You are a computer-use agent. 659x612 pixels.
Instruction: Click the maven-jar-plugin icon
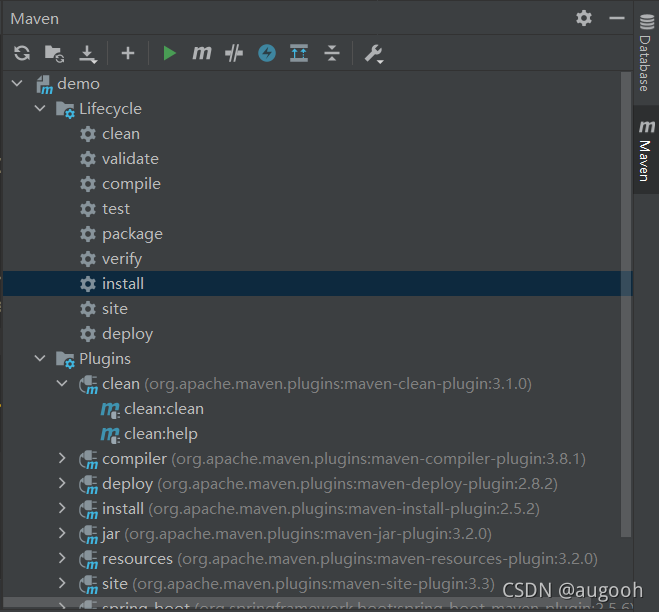pos(89,535)
